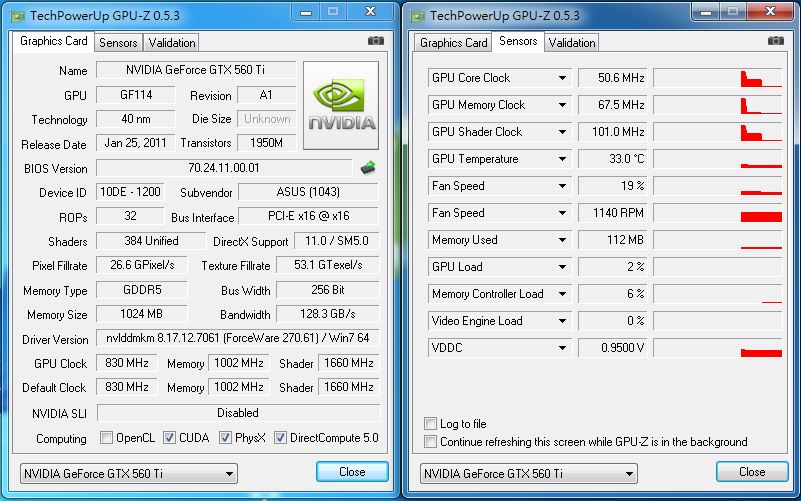Click the NVIDIA logo image

point(341,106)
